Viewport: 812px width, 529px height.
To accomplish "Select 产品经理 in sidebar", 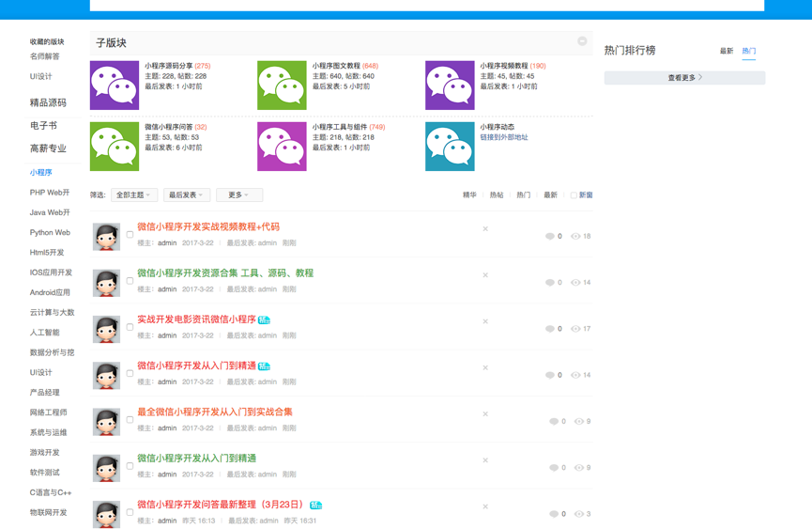I will (44, 393).
